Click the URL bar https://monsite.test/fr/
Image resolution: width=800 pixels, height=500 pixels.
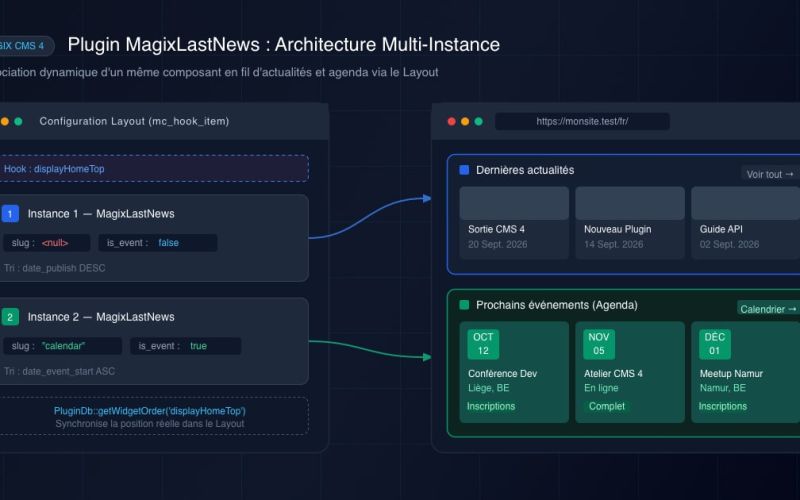582,121
